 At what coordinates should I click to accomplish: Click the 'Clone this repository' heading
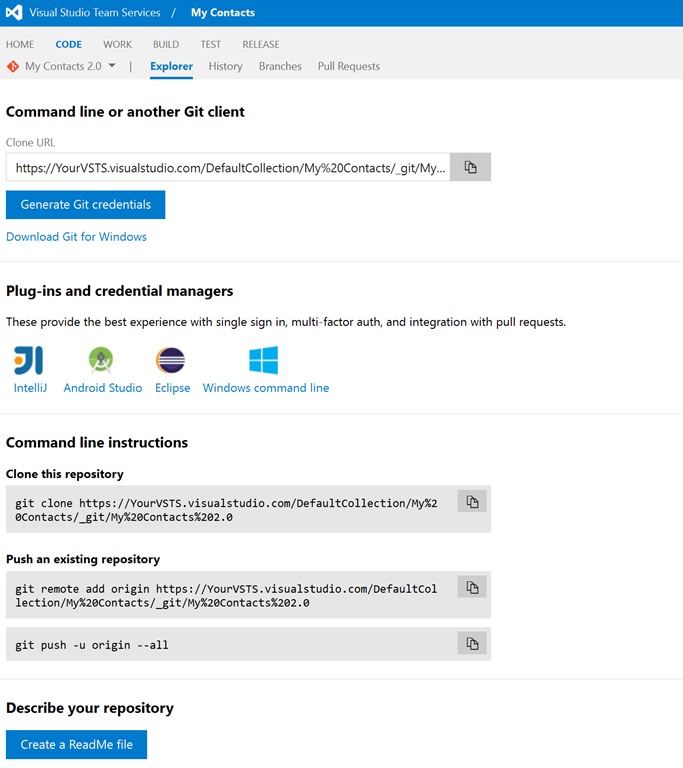[65, 474]
